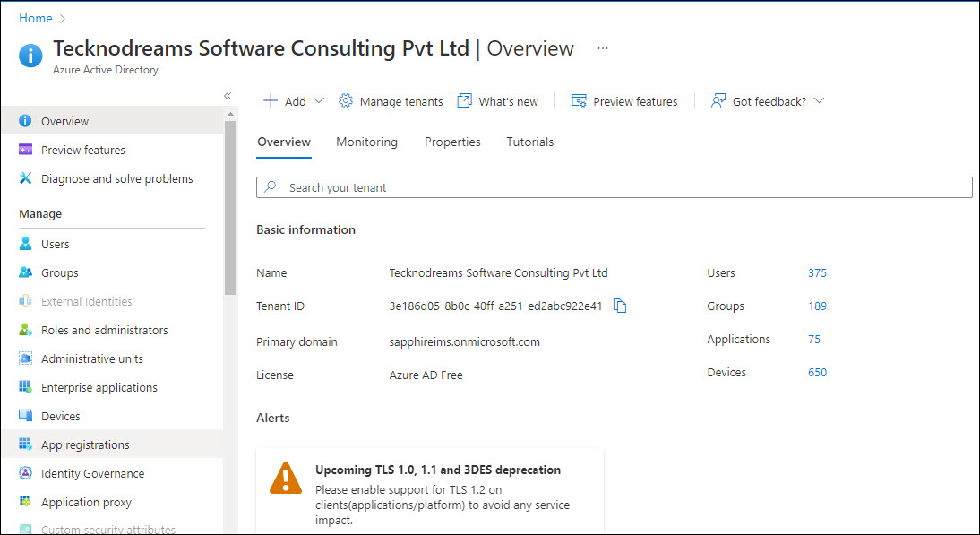This screenshot has height=535, width=980.
Task: Open the Tutorials tab
Action: [x=529, y=142]
